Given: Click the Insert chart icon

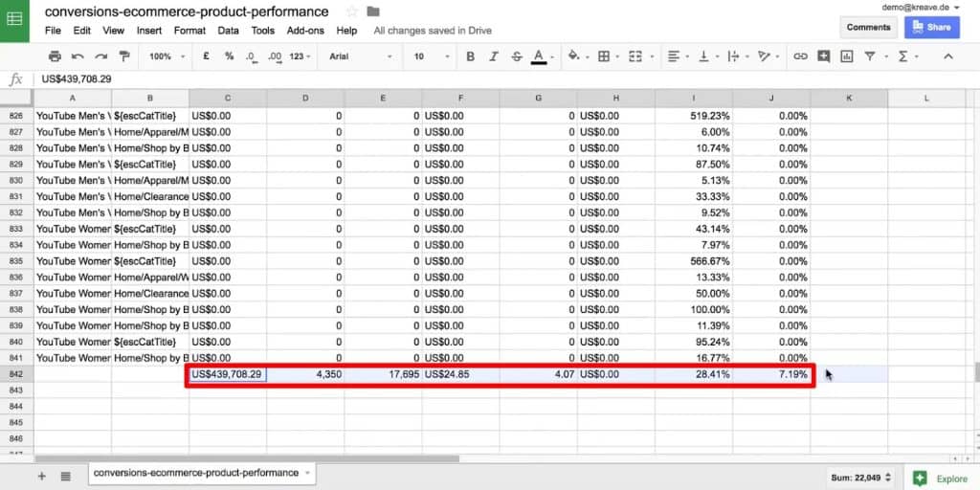Looking at the screenshot, I should [x=847, y=56].
